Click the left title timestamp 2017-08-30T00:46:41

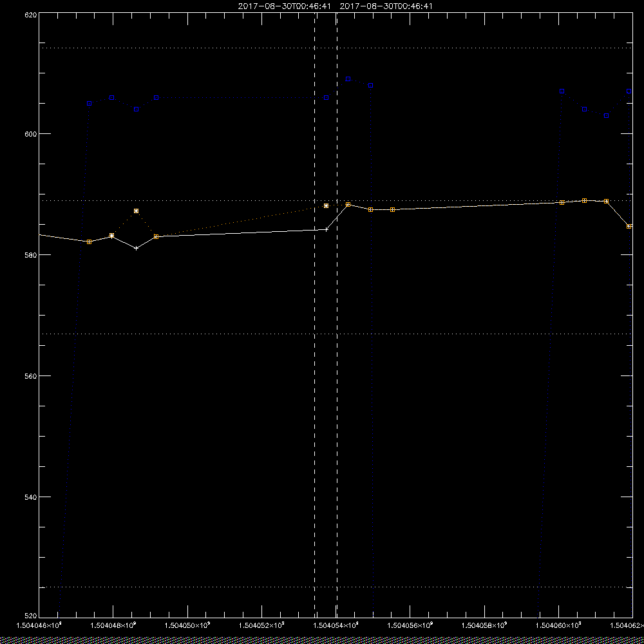coord(284,6)
